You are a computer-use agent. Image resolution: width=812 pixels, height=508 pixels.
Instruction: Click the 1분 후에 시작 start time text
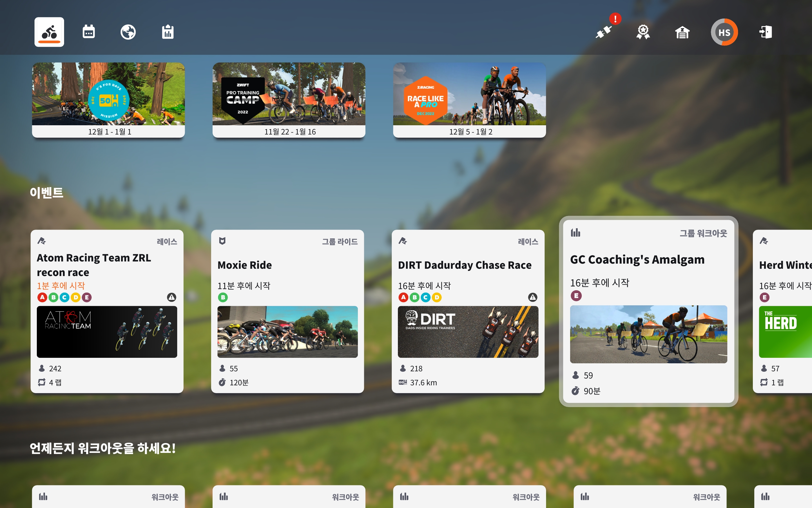(x=61, y=286)
